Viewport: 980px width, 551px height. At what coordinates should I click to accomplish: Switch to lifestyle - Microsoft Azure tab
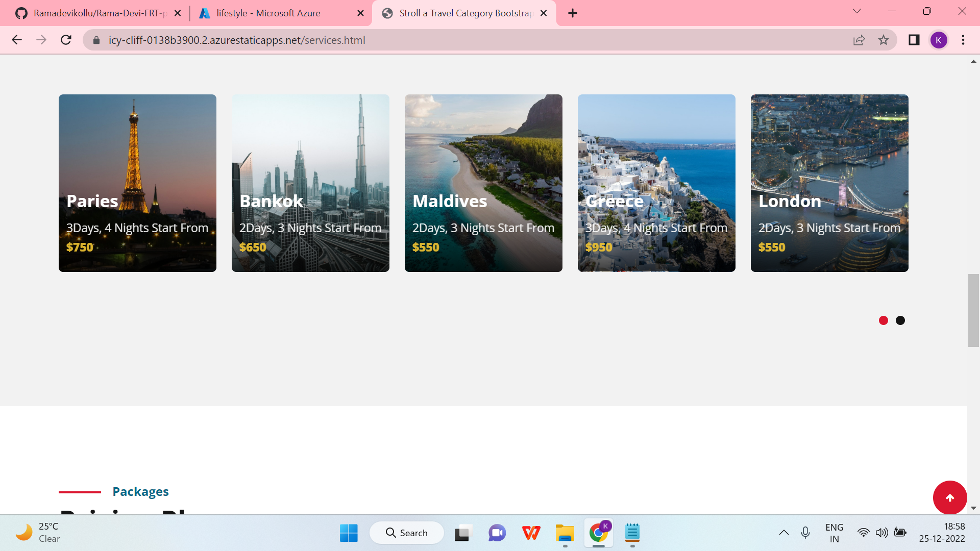268,13
